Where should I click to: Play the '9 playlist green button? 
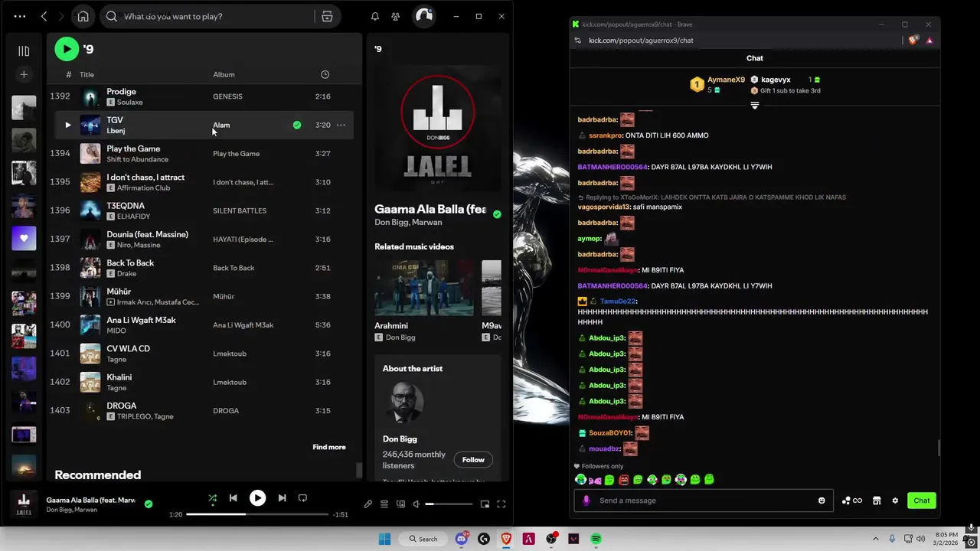tap(67, 49)
